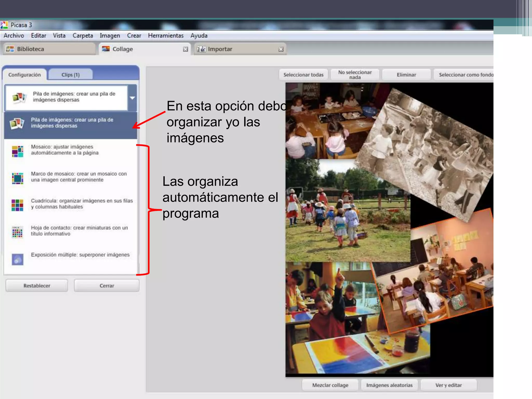Open the Imagen menu
The image size is (532, 399).
tap(110, 36)
